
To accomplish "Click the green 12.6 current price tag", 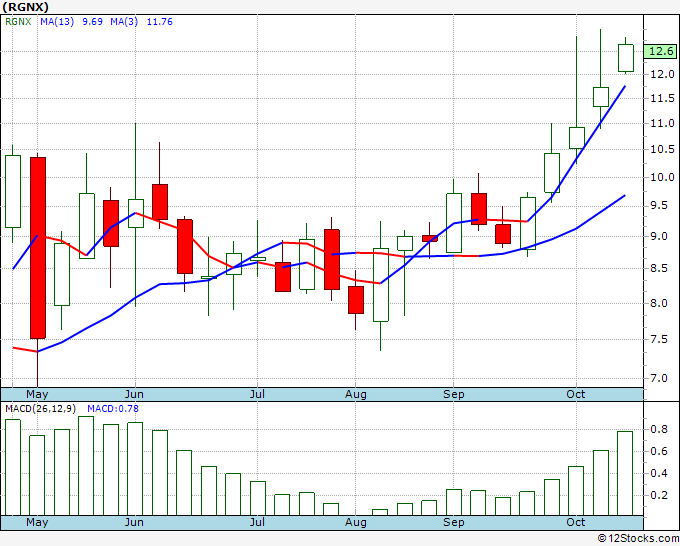I will (x=661, y=51).
